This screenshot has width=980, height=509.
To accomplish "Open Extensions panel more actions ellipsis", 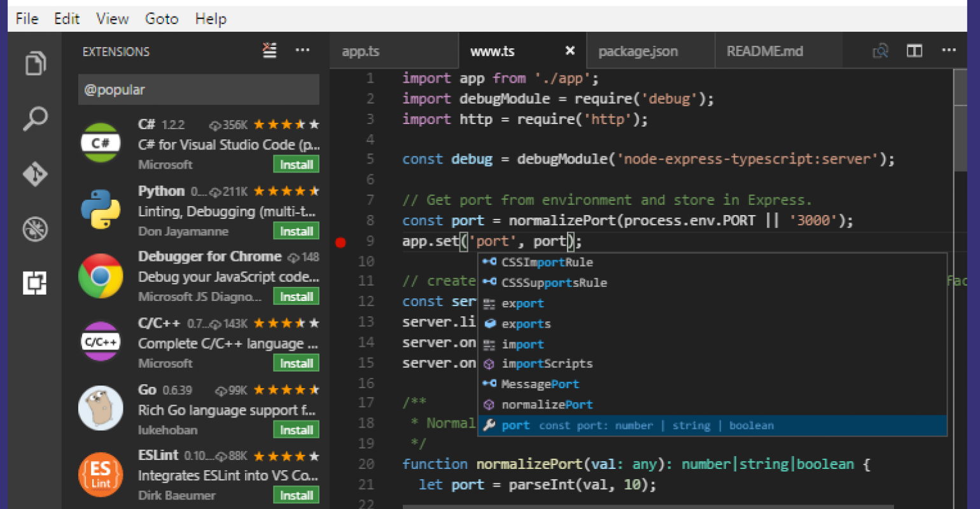I will click(303, 51).
